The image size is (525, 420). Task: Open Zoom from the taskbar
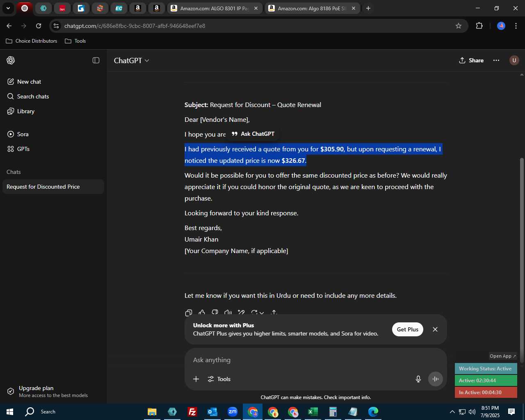pos(233,412)
